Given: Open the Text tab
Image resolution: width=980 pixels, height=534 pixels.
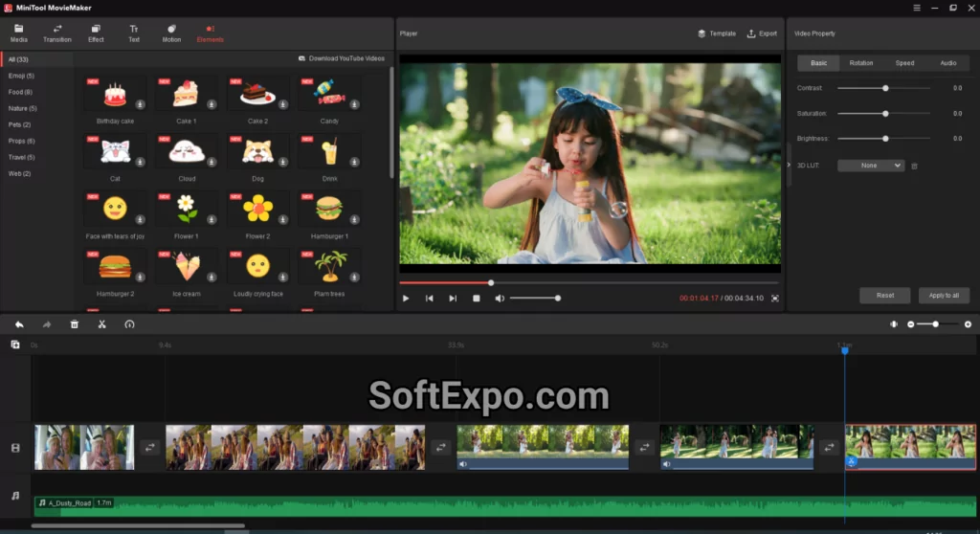Looking at the screenshot, I should click(x=134, y=33).
